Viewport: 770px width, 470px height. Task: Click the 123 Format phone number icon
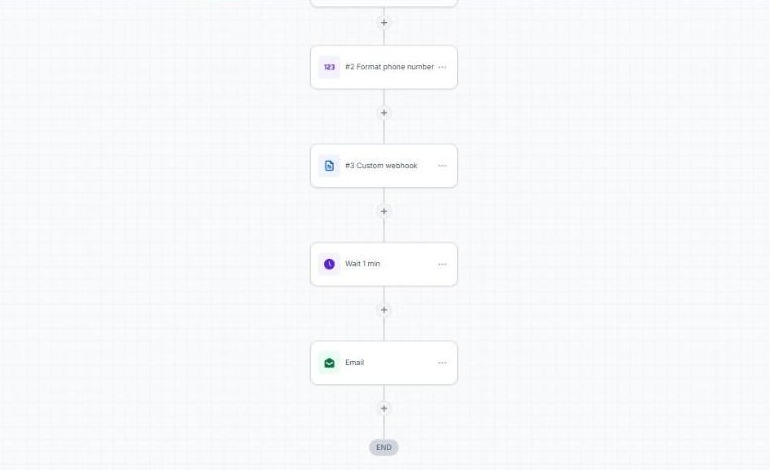coord(329,67)
